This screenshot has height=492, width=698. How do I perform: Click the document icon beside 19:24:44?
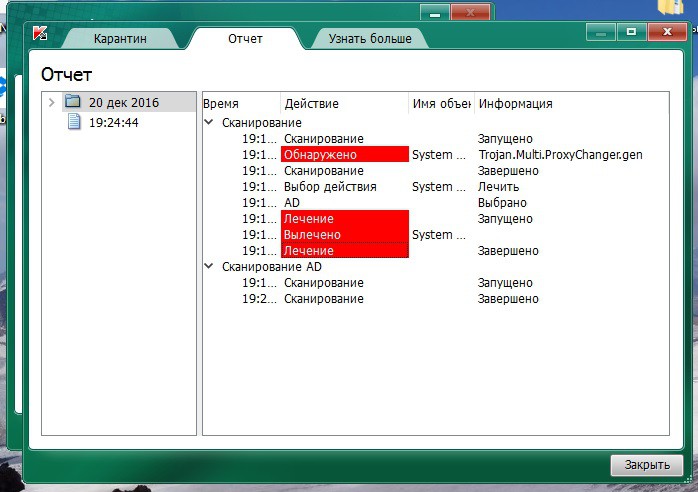click(73, 122)
